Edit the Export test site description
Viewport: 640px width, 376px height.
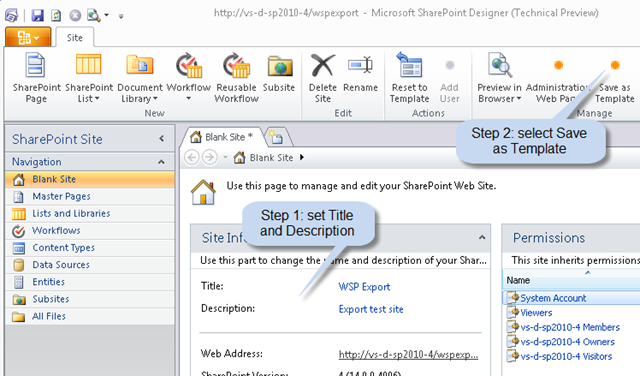pos(371,309)
